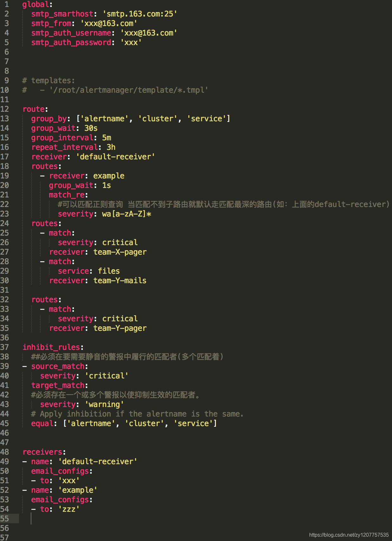
Task: Click the team-Y-mails receiver value
Action: pos(120,281)
